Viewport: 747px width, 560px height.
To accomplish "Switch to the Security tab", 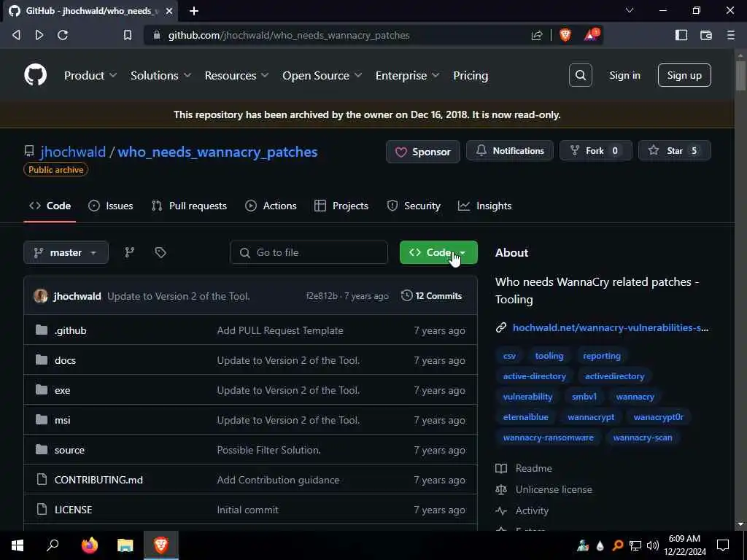I will point(414,206).
